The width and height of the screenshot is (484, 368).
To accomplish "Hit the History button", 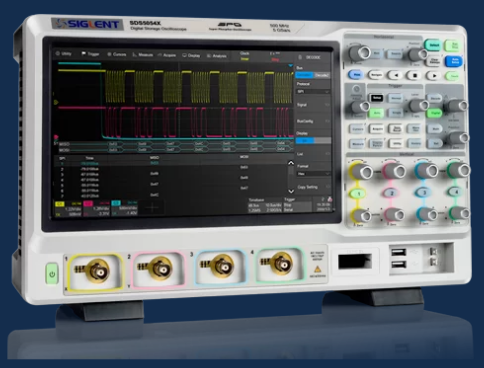I will 415,144.
